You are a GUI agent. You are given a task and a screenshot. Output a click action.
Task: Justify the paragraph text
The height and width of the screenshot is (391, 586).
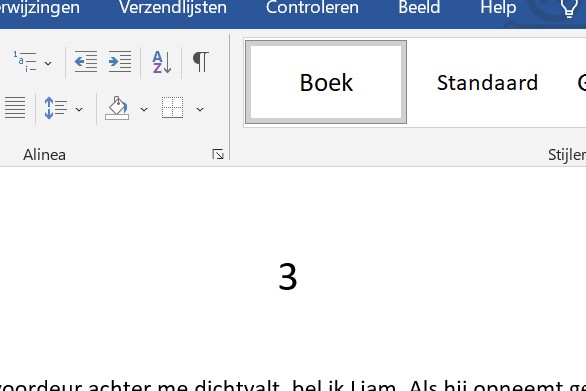15,108
